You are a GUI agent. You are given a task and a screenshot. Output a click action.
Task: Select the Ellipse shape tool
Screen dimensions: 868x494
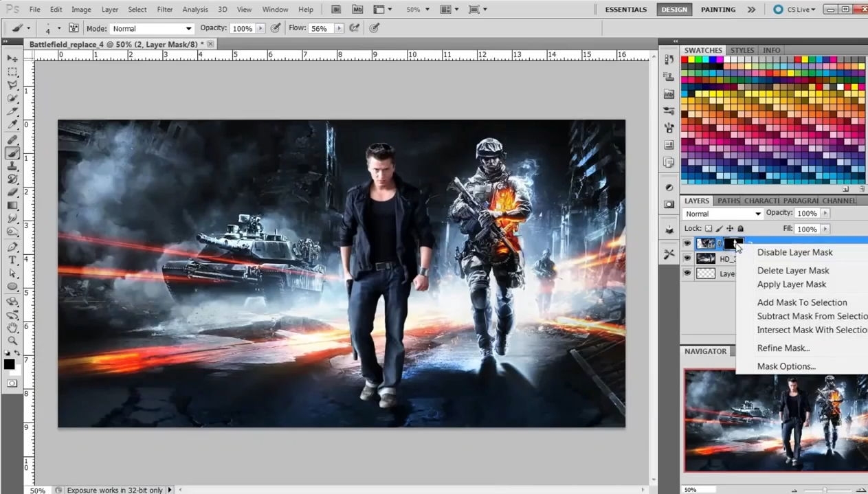click(x=12, y=287)
